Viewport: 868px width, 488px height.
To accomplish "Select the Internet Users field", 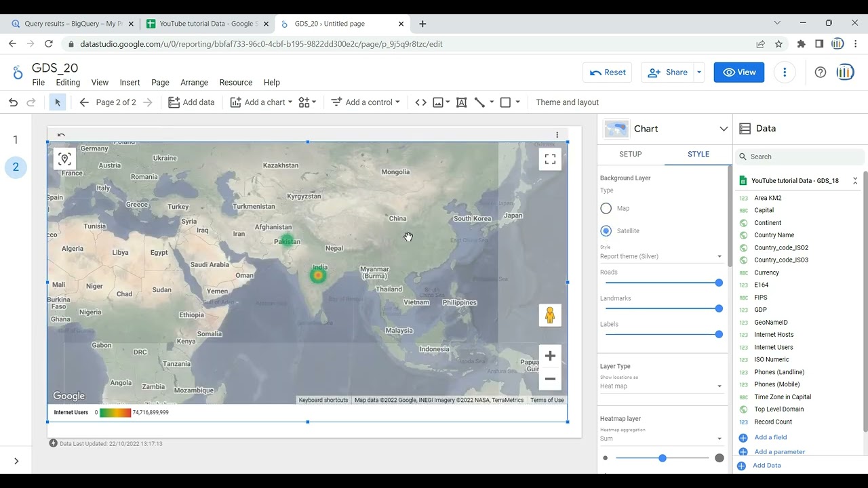I will pos(774,347).
